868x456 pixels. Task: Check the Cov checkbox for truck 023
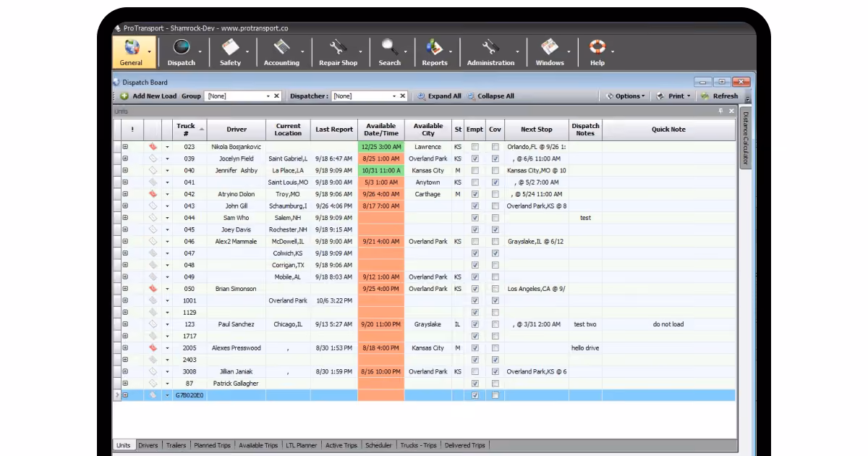coord(495,147)
